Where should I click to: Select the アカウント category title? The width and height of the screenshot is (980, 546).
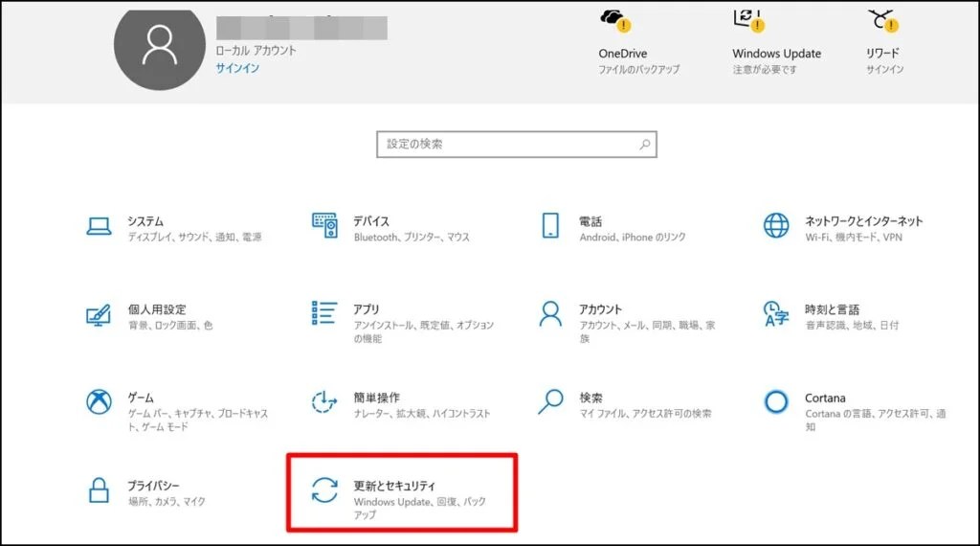601,309
